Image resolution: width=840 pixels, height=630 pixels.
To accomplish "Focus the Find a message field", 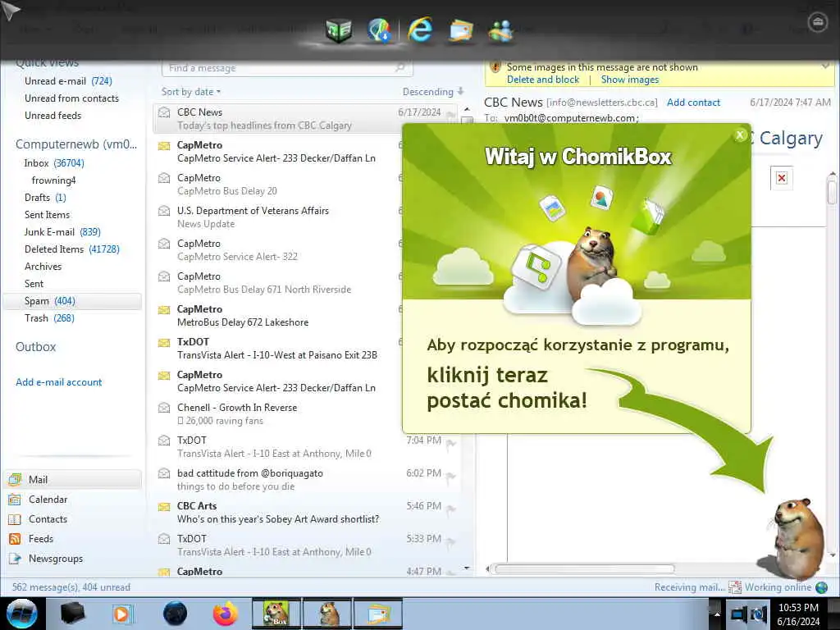I will pos(287,68).
